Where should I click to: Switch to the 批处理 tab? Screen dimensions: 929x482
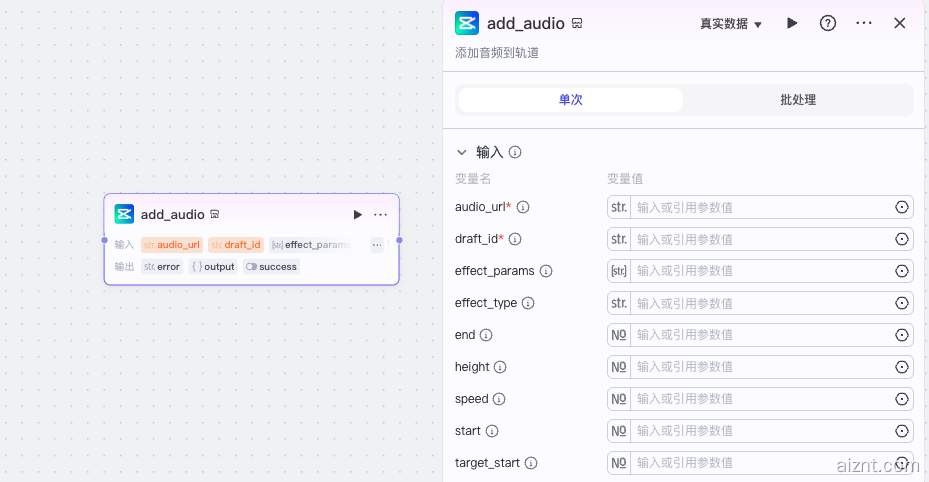pos(797,99)
